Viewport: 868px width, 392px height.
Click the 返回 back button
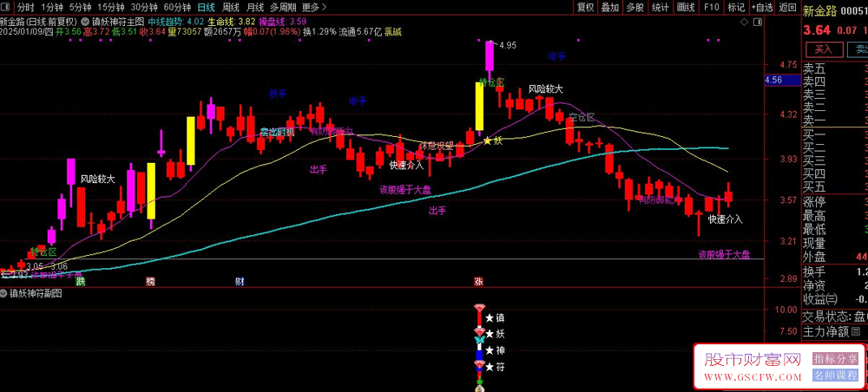point(788,8)
